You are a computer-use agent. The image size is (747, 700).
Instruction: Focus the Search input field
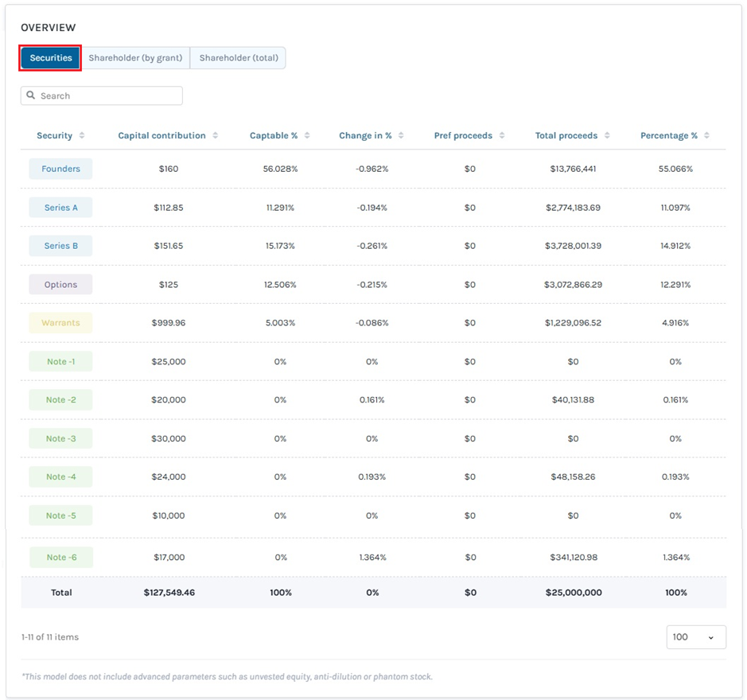click(102, 95)
